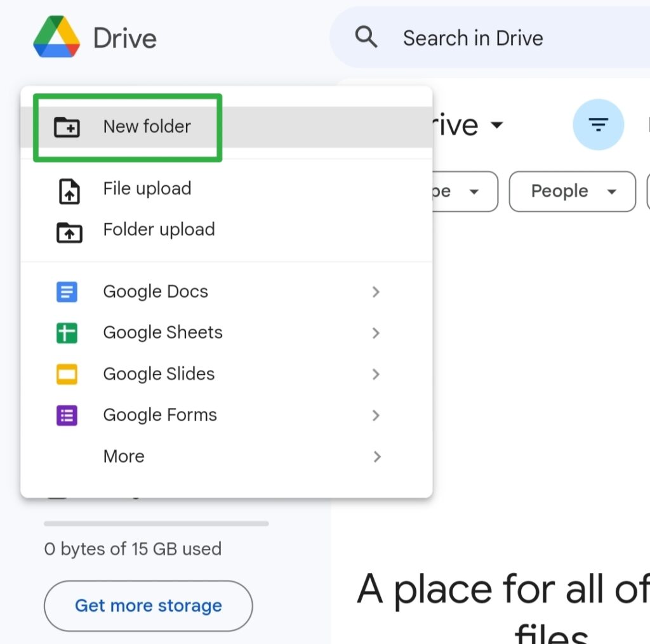Expand the Google Docs submenu arrow
This screenshot has height=644, width=650.
point(376,292)
